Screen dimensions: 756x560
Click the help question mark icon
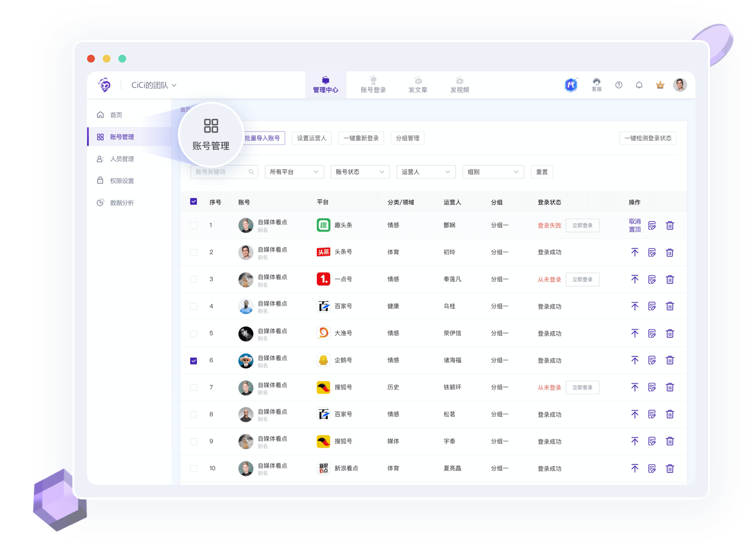click(x=619, y=85)
